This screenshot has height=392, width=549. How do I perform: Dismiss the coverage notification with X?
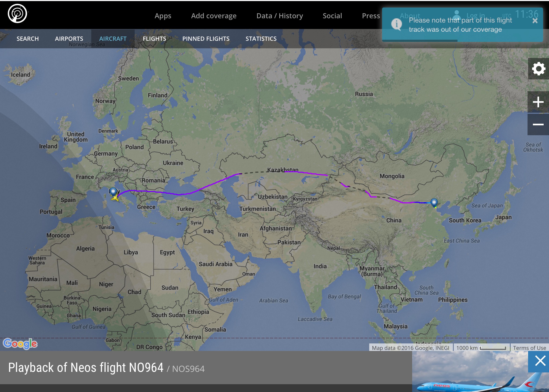(535, 21)
